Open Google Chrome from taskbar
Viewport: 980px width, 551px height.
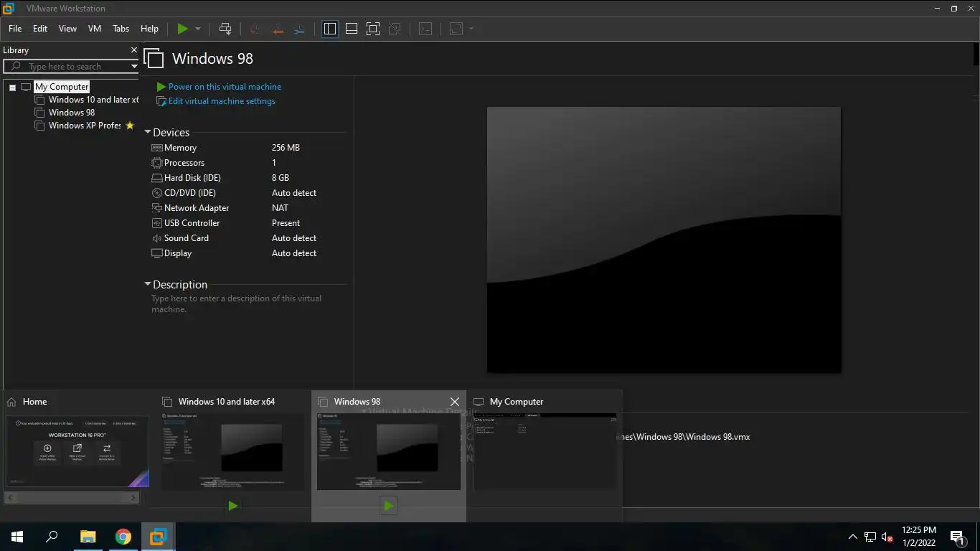pyautogui.click(x=123, y=537)
